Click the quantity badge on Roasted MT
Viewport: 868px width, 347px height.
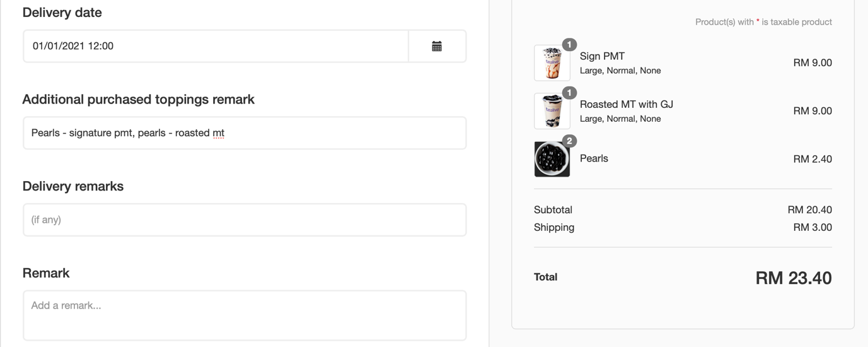(x=569, y=93)
